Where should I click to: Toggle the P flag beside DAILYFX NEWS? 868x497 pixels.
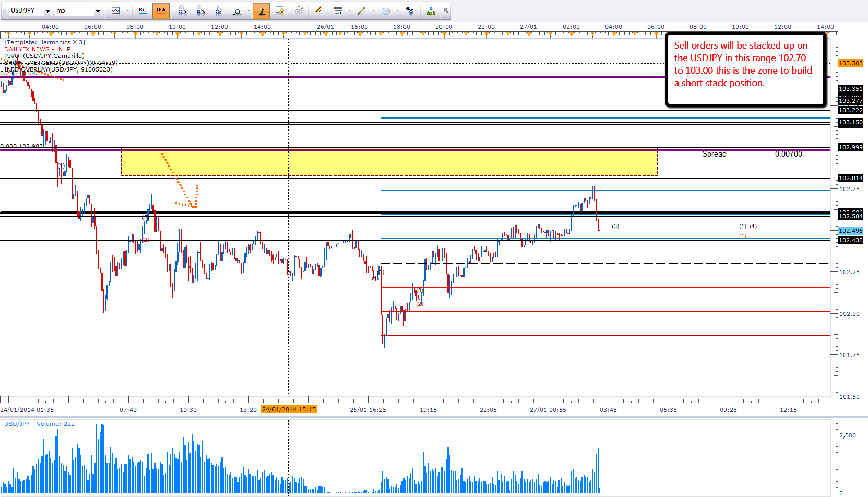click(x=68, y=49)
